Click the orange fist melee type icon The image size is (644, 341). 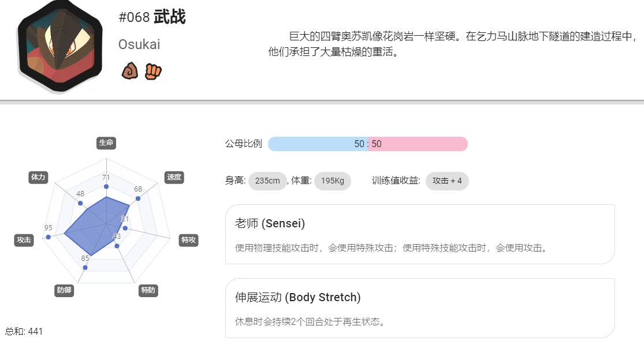153,72
